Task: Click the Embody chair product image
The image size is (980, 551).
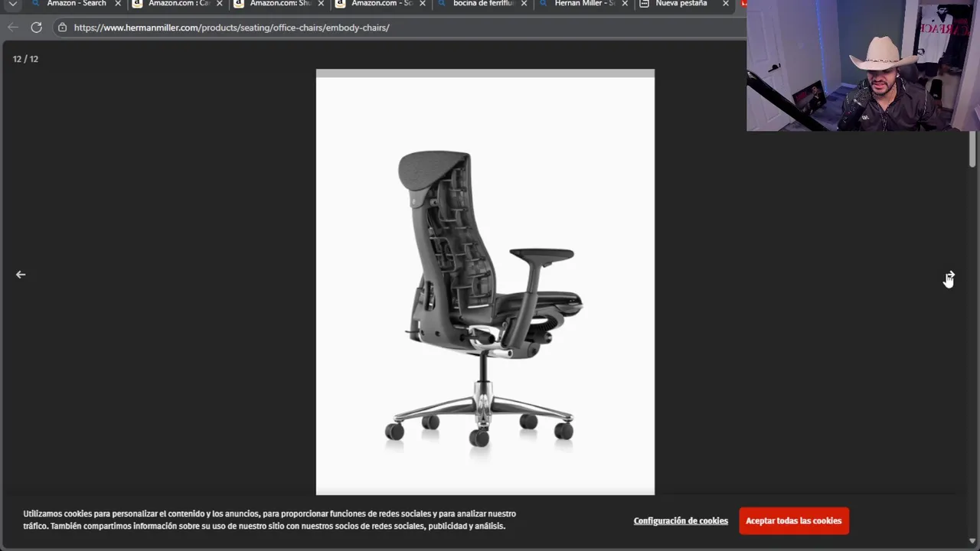Action: point(485,283)
